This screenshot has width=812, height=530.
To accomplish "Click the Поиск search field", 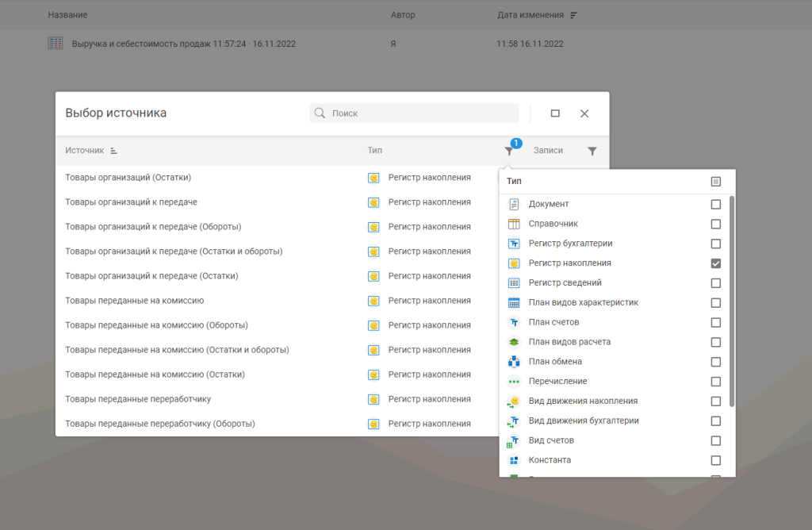I will [x=422, y=113].
